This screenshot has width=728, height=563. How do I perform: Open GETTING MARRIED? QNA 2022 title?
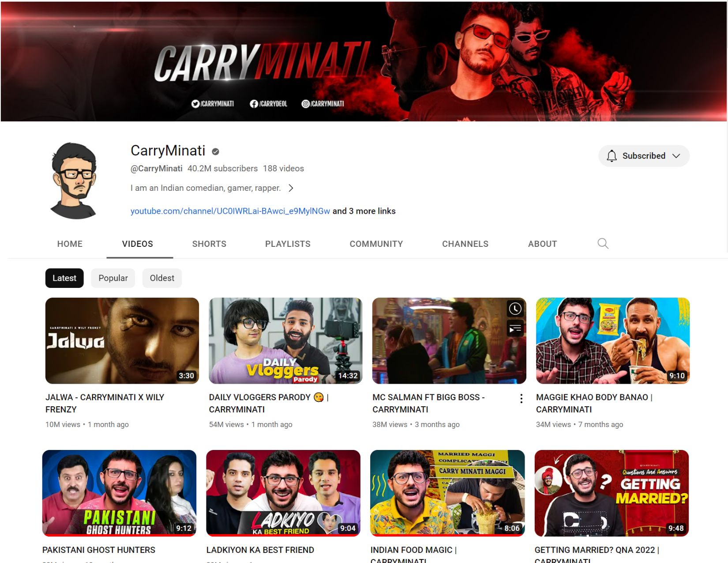597,555
